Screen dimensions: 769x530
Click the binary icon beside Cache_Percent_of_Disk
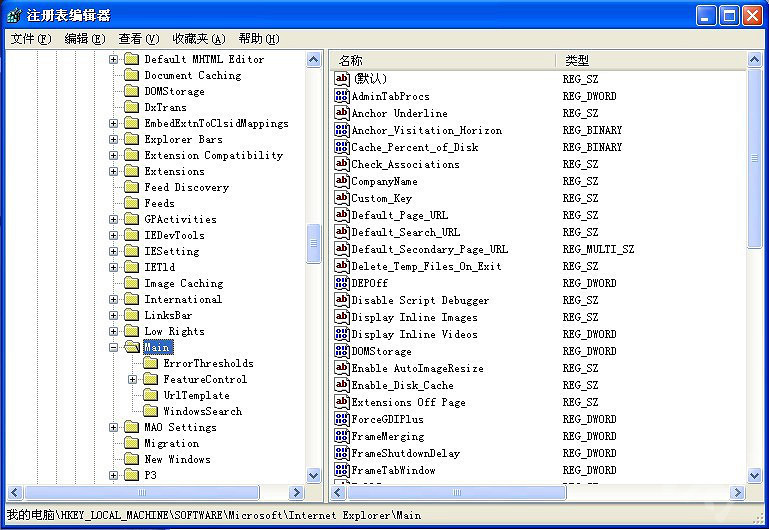point(341,147)
